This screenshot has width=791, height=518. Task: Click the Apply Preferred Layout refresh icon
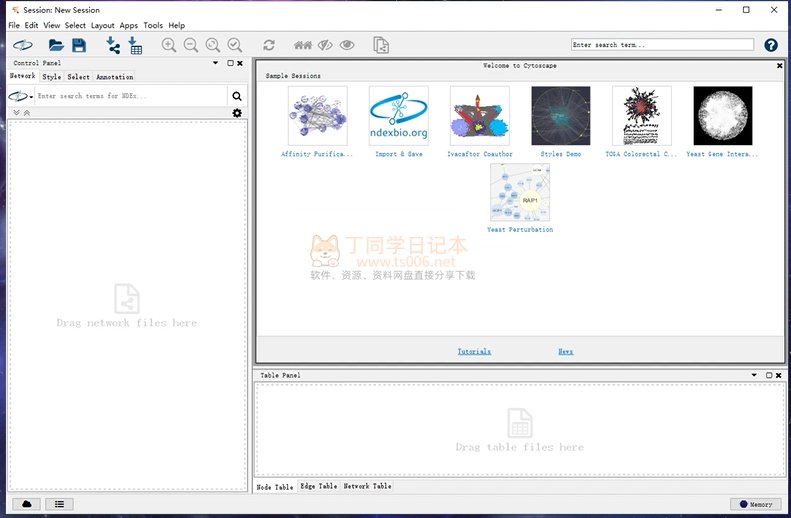tap(269, 45)
